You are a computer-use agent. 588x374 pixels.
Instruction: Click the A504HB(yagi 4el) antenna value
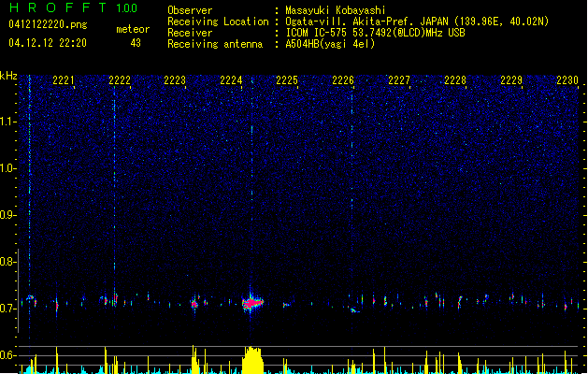(x=330, y=44)
